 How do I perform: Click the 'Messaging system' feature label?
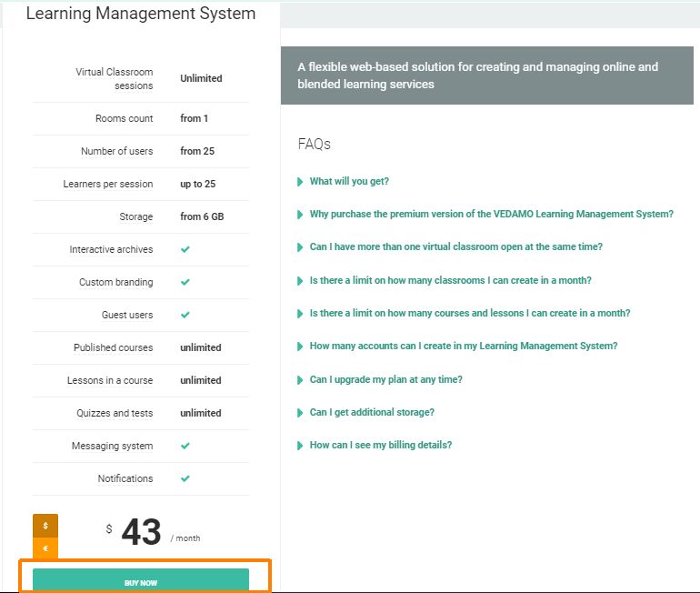click(113, 446)
